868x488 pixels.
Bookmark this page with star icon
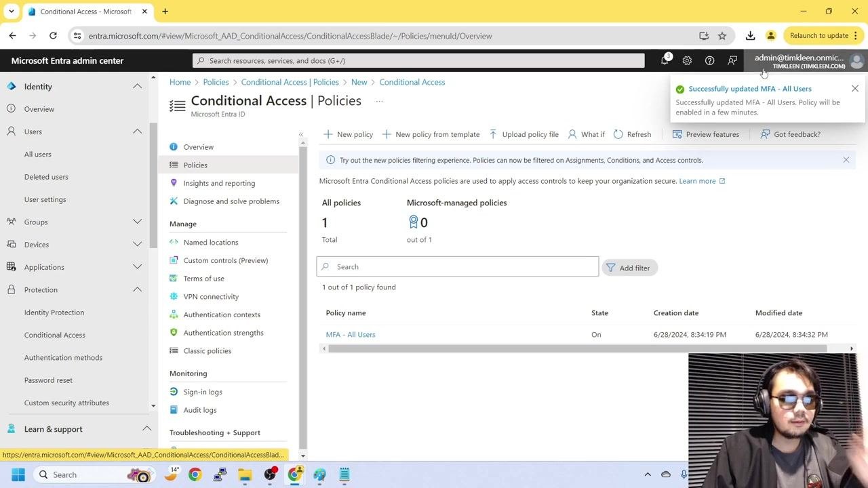point(722,36)
